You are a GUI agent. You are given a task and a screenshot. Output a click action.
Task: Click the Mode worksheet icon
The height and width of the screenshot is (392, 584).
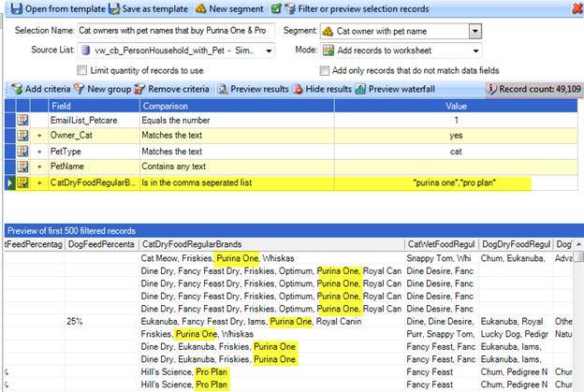[x=328, y=51]
